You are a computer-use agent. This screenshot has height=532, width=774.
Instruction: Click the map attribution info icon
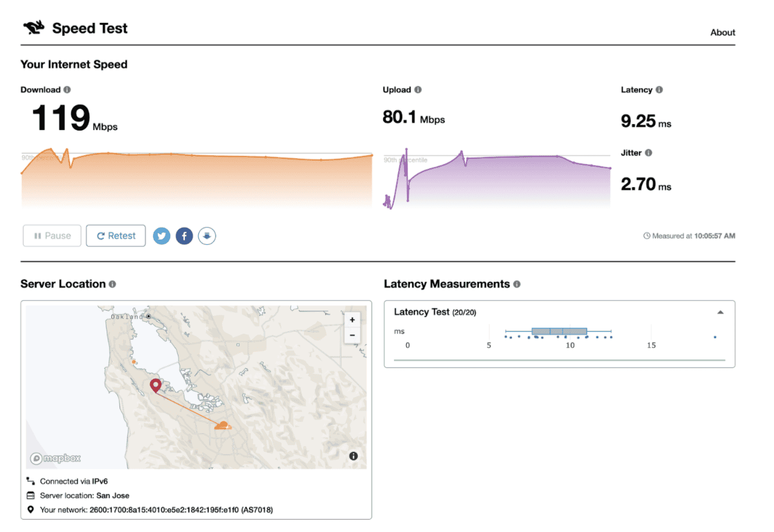coord(353,456)
